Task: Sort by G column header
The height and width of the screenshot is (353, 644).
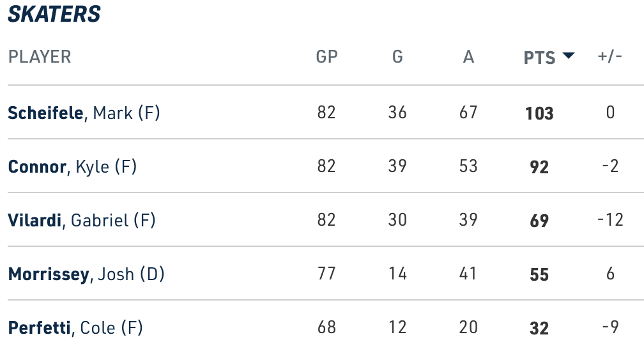Action: 397,57
